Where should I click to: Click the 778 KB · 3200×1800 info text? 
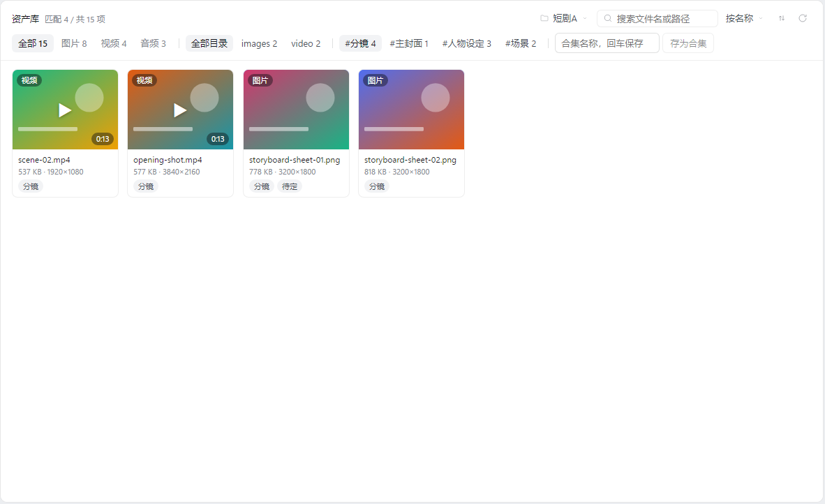pos(283,172)
